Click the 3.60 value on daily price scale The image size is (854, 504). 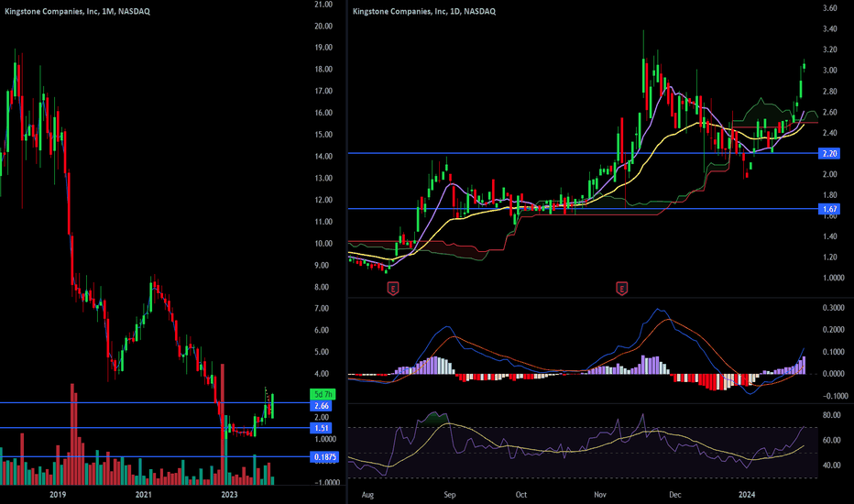pos(829,8)
